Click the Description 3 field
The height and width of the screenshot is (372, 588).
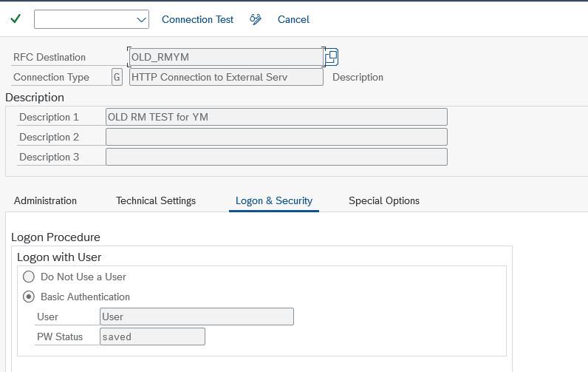276,157
